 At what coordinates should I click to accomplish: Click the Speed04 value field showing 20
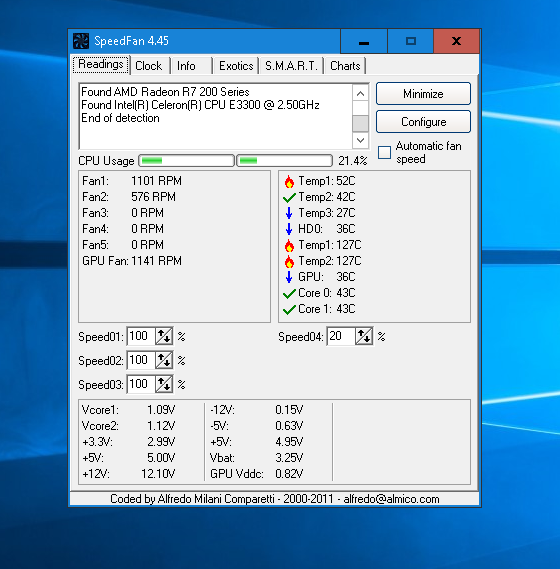[x=341, y=336]
